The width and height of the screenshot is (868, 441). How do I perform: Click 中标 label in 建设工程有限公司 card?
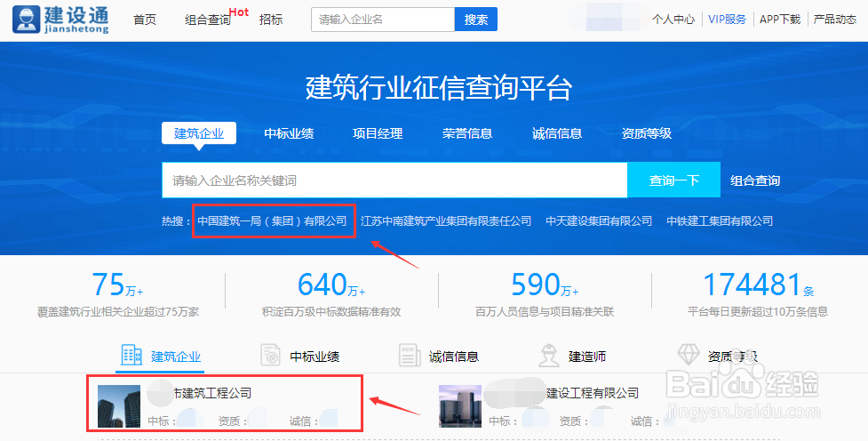(x=503, y=421)
